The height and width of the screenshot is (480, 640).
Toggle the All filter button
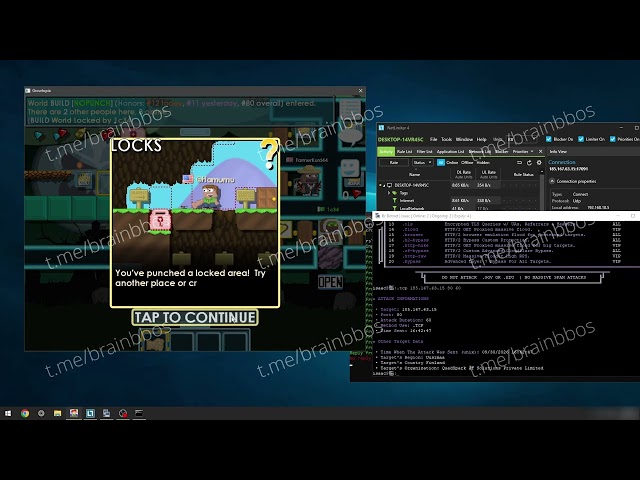tap(441, 162)
